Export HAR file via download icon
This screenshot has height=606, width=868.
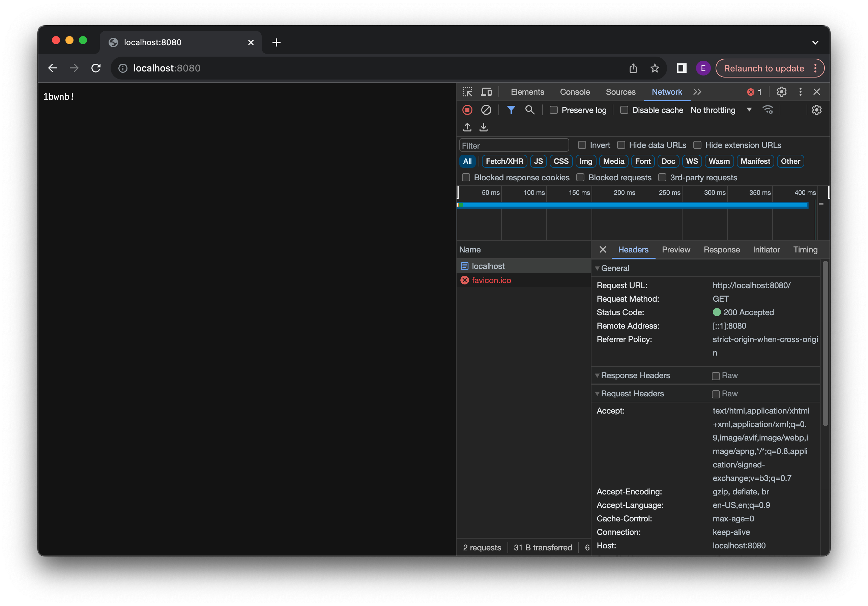484,127
